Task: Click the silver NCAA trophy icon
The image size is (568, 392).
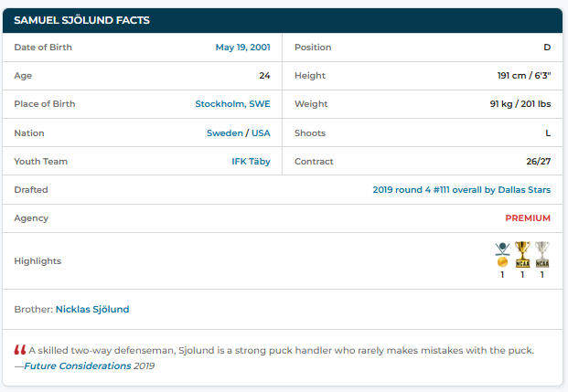Action: (542, 254)
